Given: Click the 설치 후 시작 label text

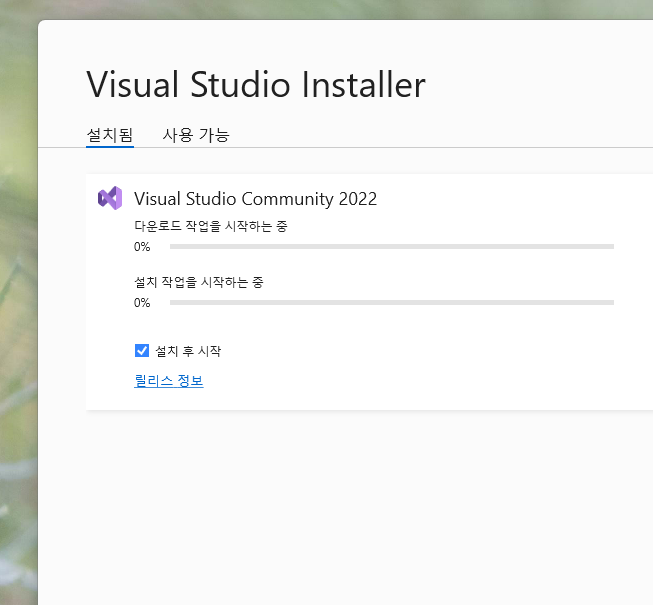Looking at the screenshot, I should [188, 351].
